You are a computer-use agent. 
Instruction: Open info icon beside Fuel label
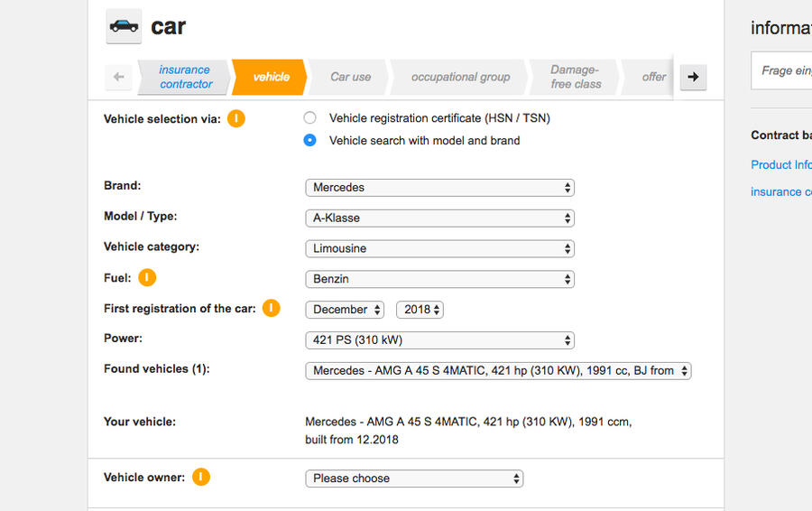point(147,278)
